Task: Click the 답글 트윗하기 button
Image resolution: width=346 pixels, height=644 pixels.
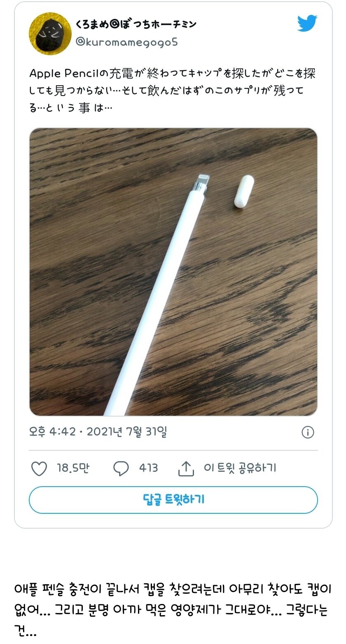Action: pyautogui.click(x=173, y=500)
